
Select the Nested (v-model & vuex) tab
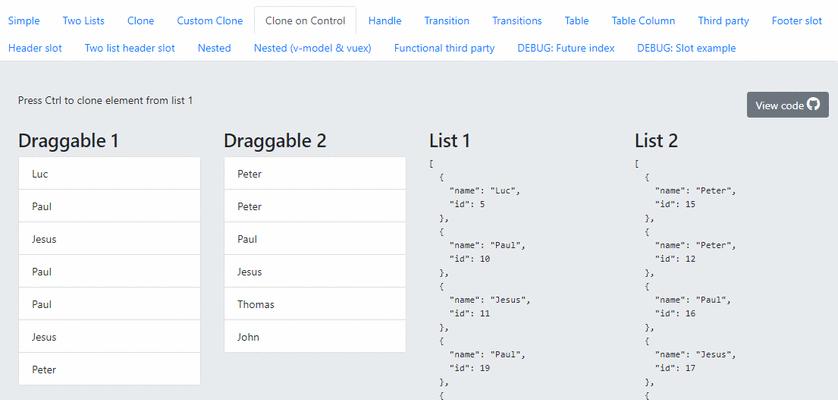pyautogui.click(x=312, y=48)
